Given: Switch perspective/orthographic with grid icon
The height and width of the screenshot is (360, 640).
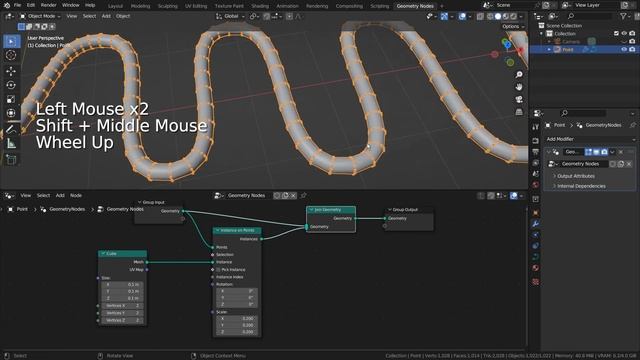Looking at the screenshot, I should [x=519, y=112].
